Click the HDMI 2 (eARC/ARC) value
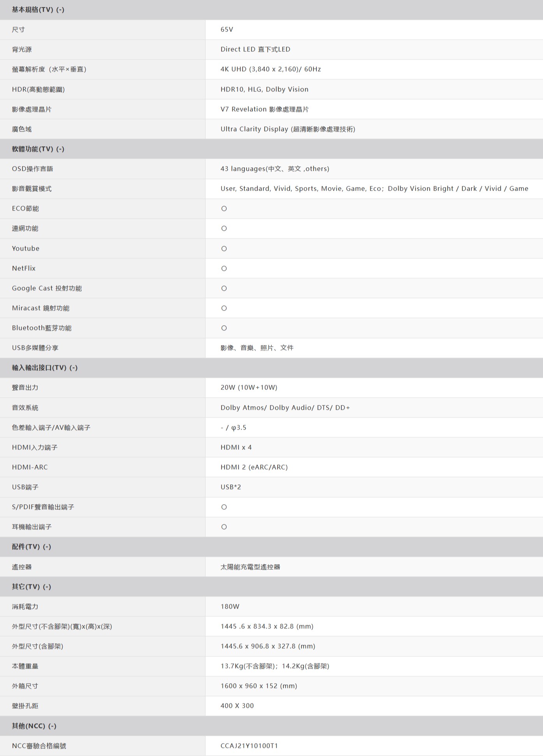Screen dimensions: 543x756 coord(254,467)
